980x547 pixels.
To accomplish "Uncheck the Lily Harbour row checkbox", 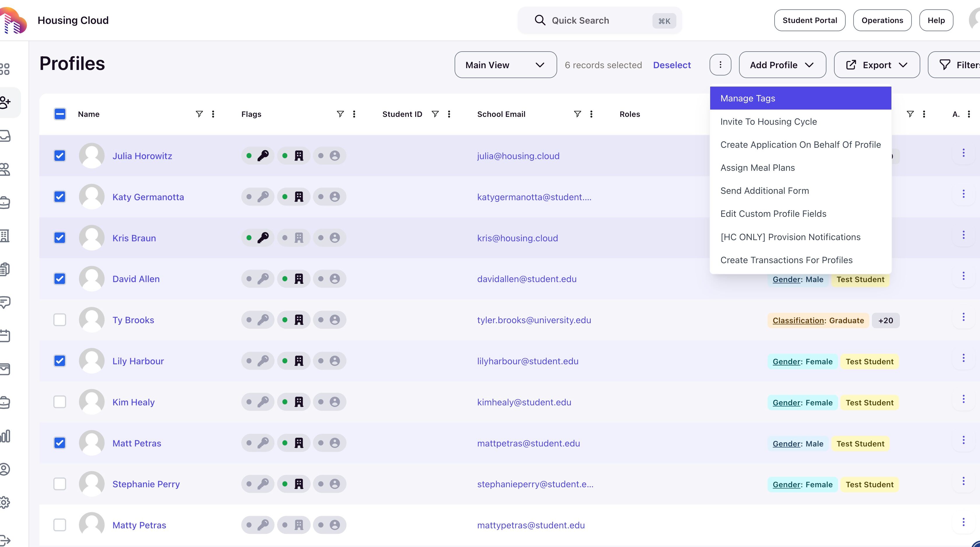I will click(x=60, y=360).
